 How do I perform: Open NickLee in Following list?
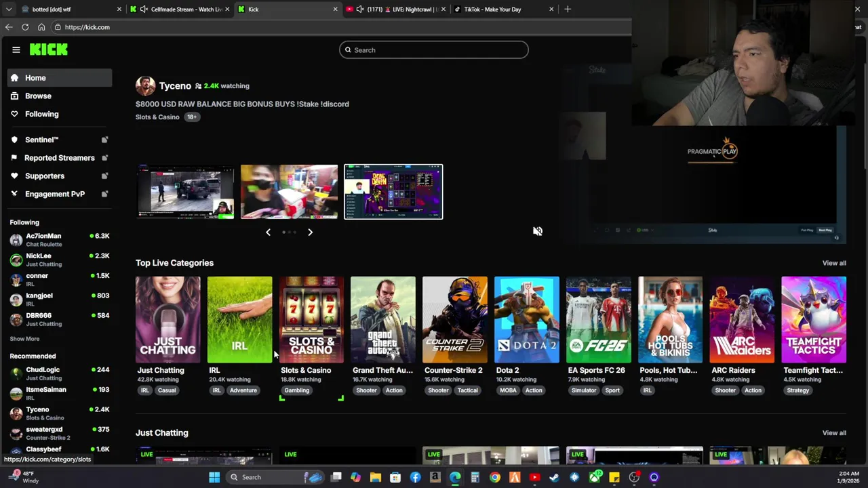point(60,260)
